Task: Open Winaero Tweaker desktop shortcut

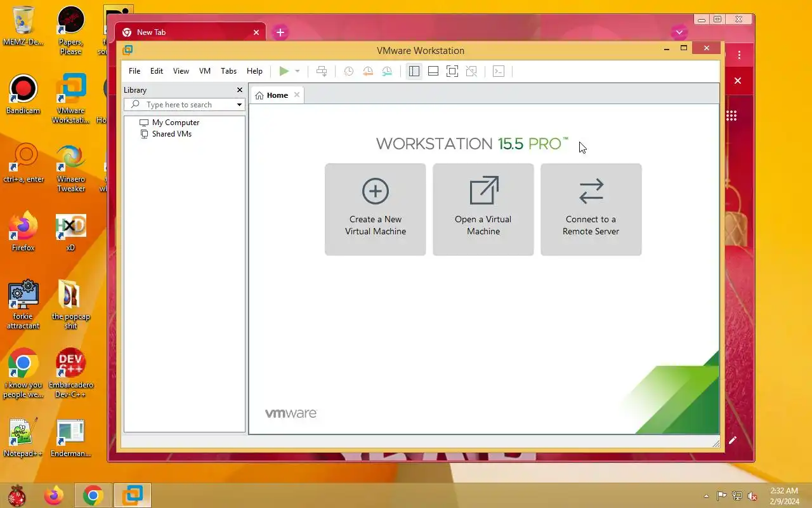Action: point(70,168)
